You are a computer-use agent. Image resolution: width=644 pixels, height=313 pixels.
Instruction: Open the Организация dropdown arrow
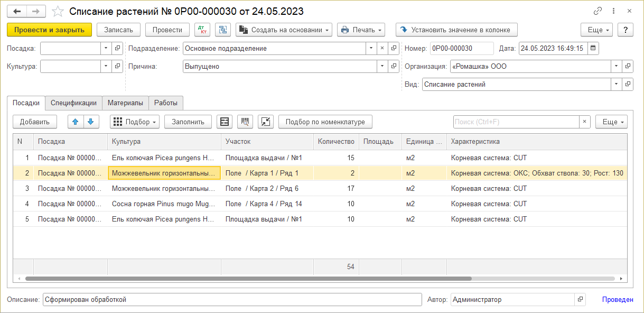tap(616, 67)
